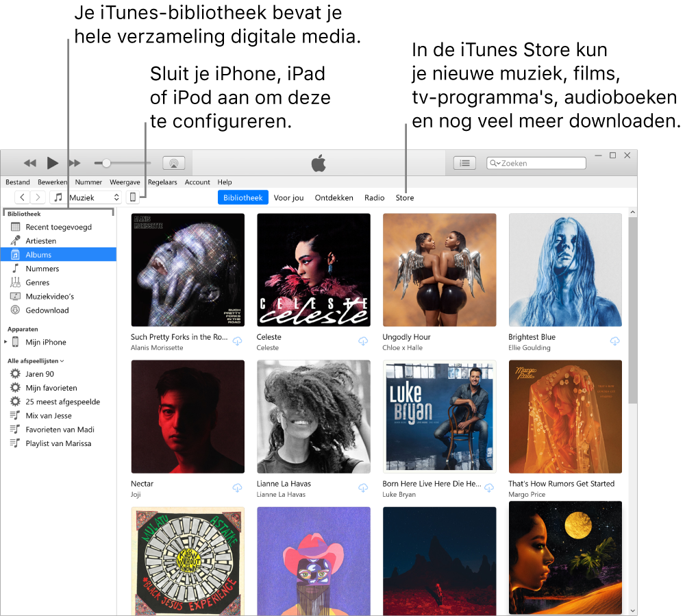Screen dimensions: 685x616
Task: Open the Nectar album cover by Joji
Action: coord(188,417)
